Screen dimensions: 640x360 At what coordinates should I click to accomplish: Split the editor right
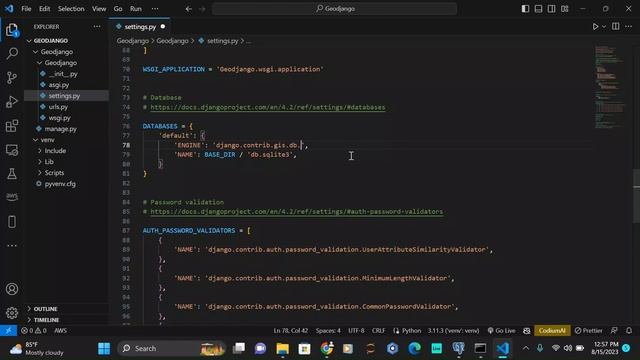pos(616,27)
